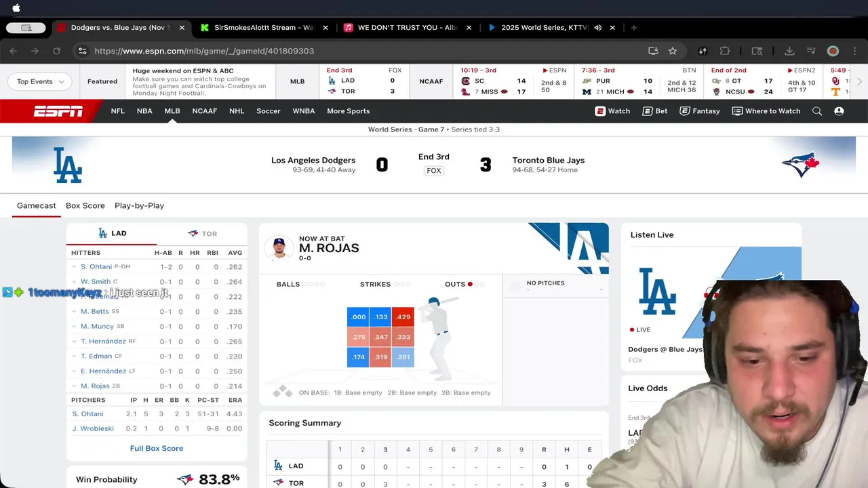
Task: Open the More Sports menu
Action: point(349,111)
